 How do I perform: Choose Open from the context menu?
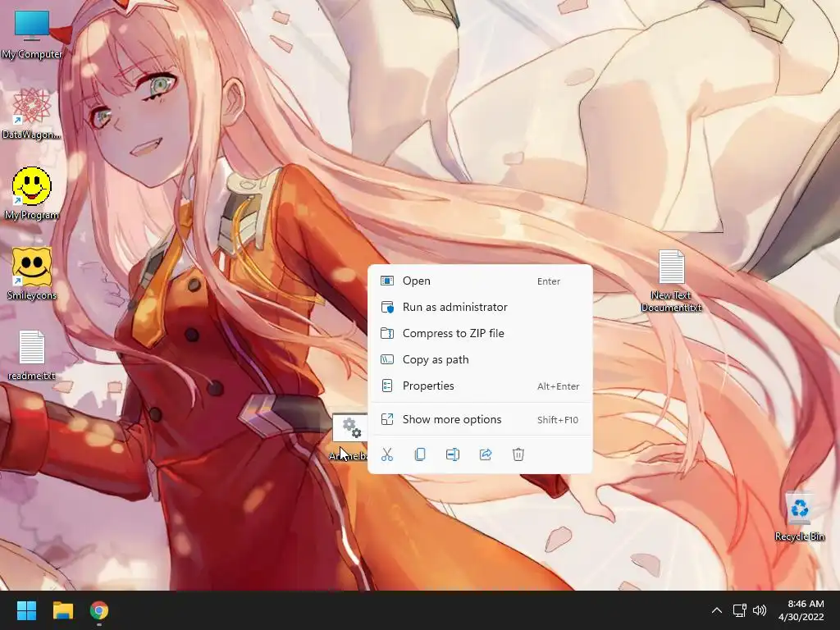click(480, 281)
